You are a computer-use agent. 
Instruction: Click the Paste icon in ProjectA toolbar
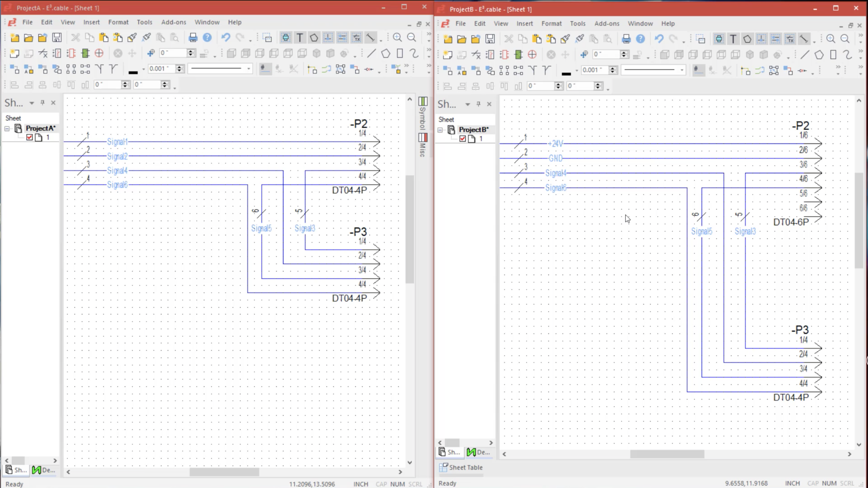click(x=104, y=37)
